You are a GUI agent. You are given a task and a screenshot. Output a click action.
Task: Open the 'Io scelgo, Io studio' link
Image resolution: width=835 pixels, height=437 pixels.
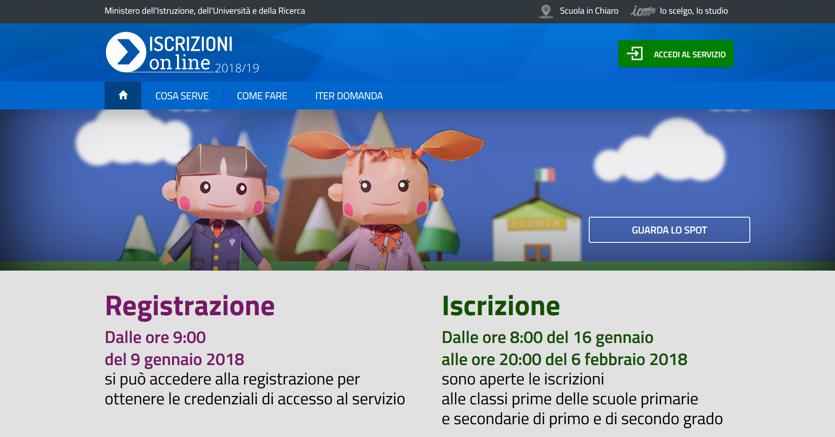pyautogui.click(x=693, y=11)
